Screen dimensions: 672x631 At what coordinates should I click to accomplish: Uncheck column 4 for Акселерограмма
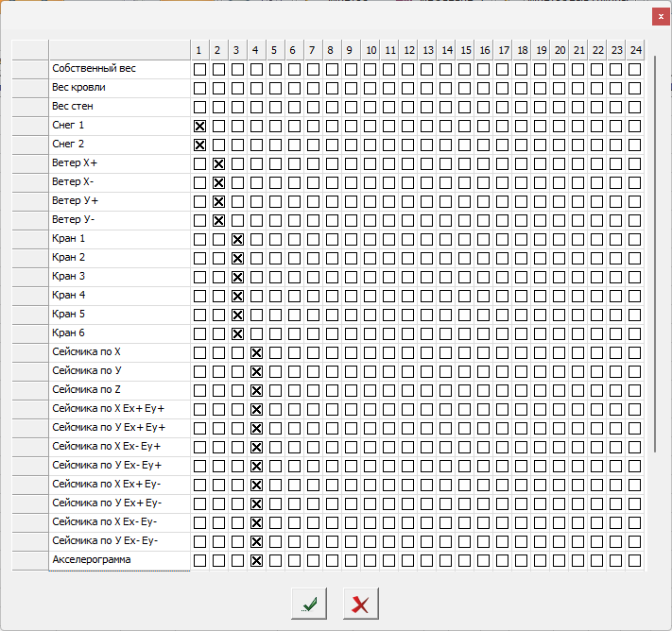point(256,560)
